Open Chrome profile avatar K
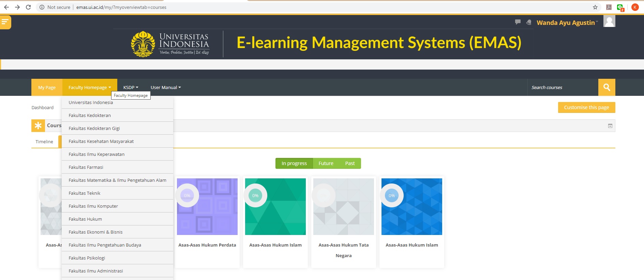The image size is (644, 280). 635,7
